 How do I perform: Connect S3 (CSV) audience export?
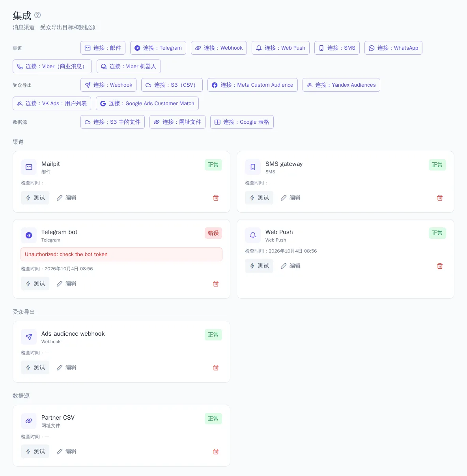click(172, 85)
